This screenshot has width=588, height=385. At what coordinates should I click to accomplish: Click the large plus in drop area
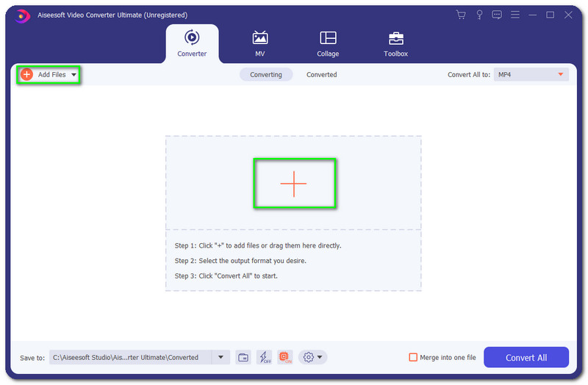click(293, 184)
